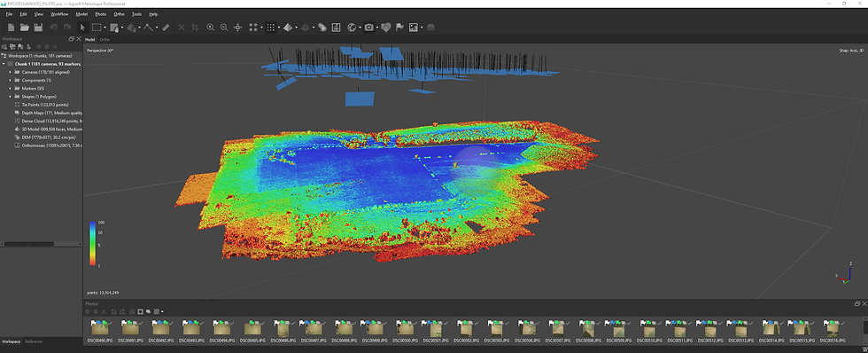Screen dimensions: 868x353
Task: Open the Show Cameras dropdown arrow
Action: coord(377,27)
